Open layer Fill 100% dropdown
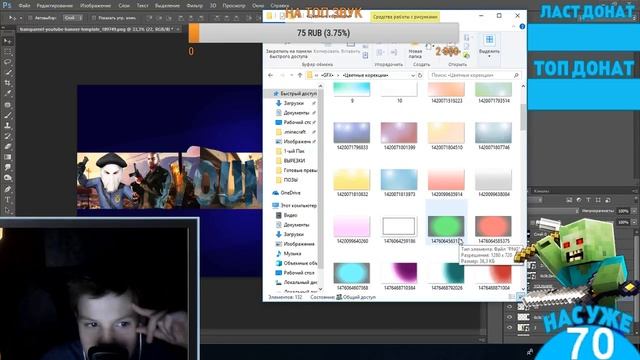The height and width of the screenshot is (360, 640). click(x=633, y=222)
